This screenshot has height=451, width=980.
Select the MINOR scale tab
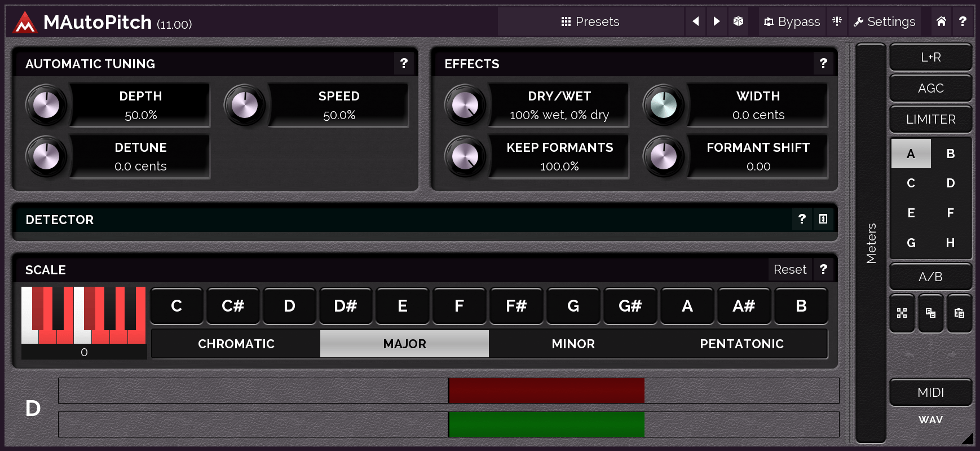tap(573, 344)
